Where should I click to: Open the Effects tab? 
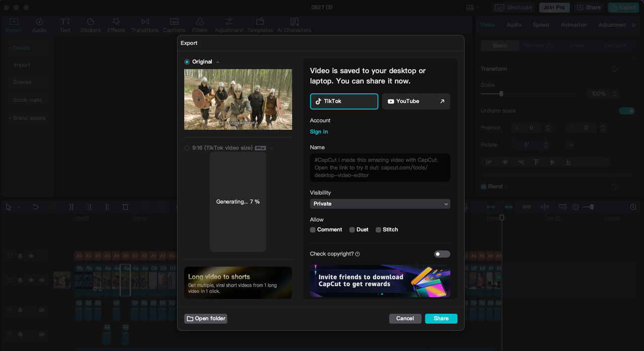(116, 25)
